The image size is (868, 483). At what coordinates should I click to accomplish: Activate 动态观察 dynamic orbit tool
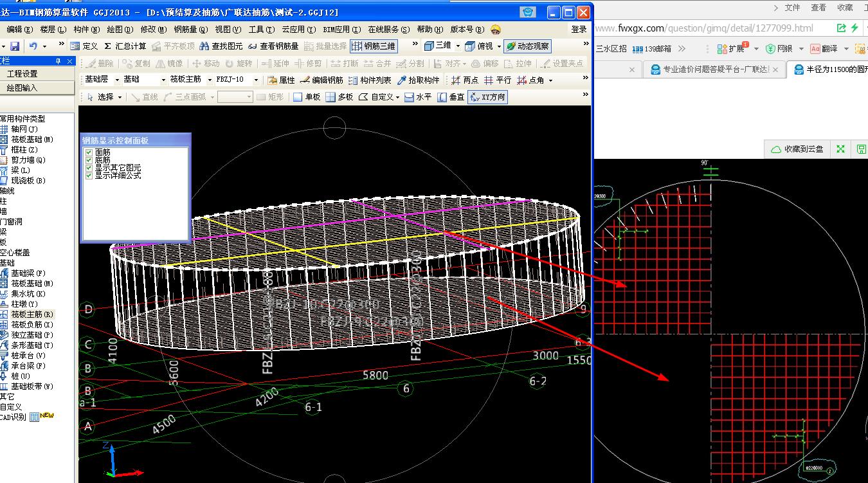click(528, 46)
